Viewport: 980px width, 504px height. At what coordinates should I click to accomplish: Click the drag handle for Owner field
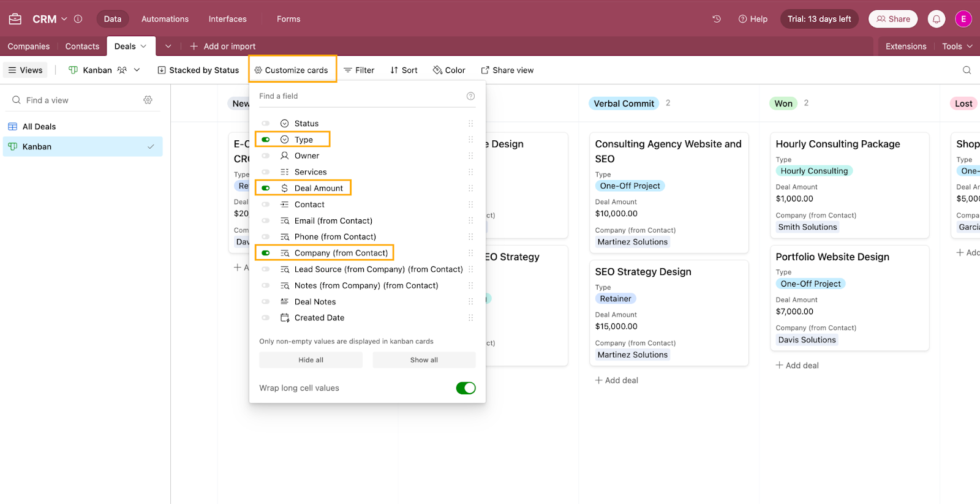coord(470,156)
